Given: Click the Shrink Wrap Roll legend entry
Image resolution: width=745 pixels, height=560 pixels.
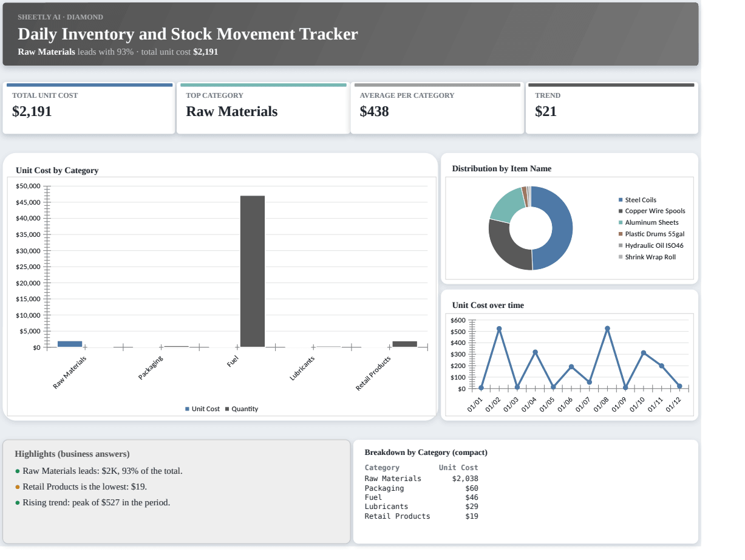Looking at the screenshot, I should coord(647,257).
